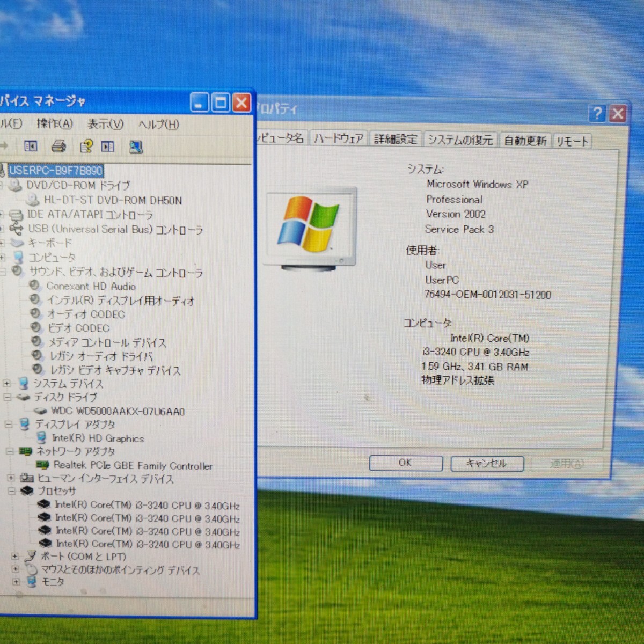Open the 操作(A) menu
The image size is (644, 644).
(54, 124)
